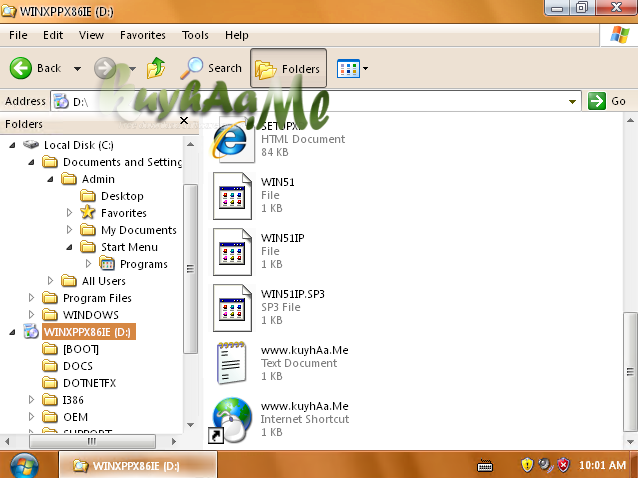The width and height of the screenshot is (638, 478).
Task: Expand the Program Files tree node
Action: point(31,298)
